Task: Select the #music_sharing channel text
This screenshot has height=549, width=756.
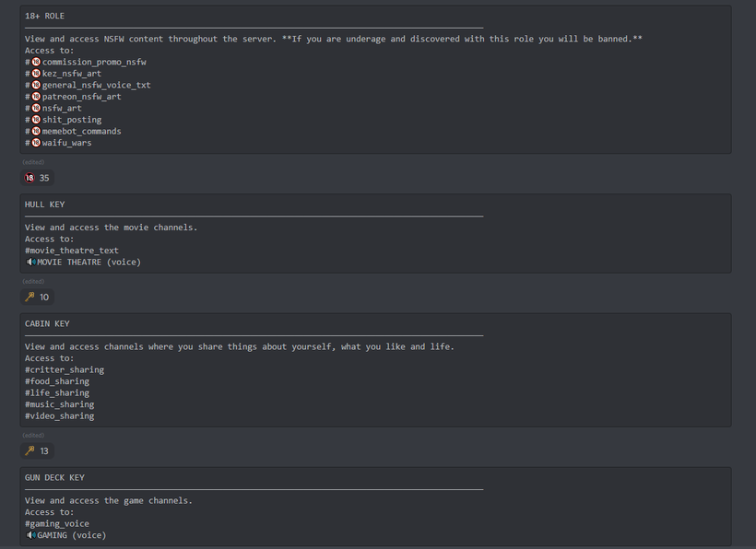Action: [60, 404]
